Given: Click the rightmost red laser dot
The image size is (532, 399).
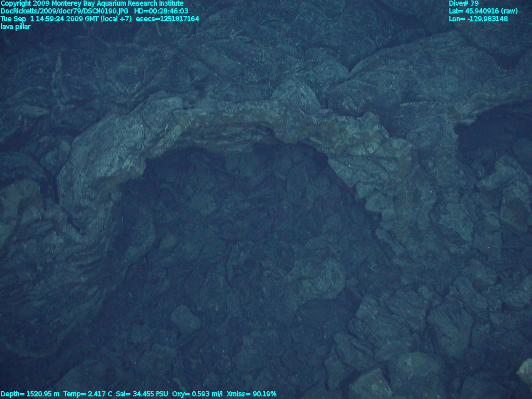Looking at the screenshot, I should [x=488, y=248].
